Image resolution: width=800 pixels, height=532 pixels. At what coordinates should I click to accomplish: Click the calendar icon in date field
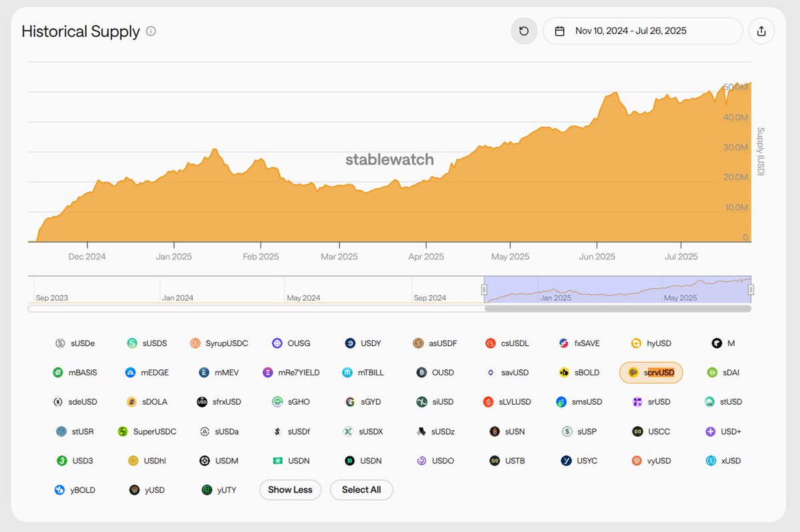(x=560, y=31)
